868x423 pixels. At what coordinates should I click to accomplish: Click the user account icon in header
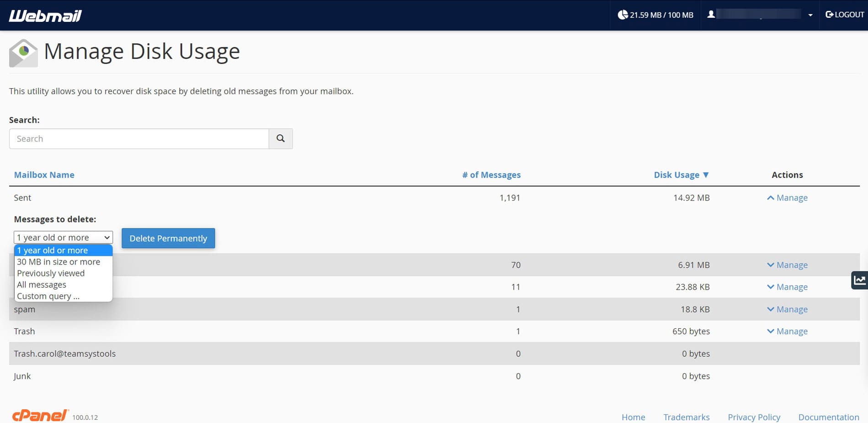[711, 15]
